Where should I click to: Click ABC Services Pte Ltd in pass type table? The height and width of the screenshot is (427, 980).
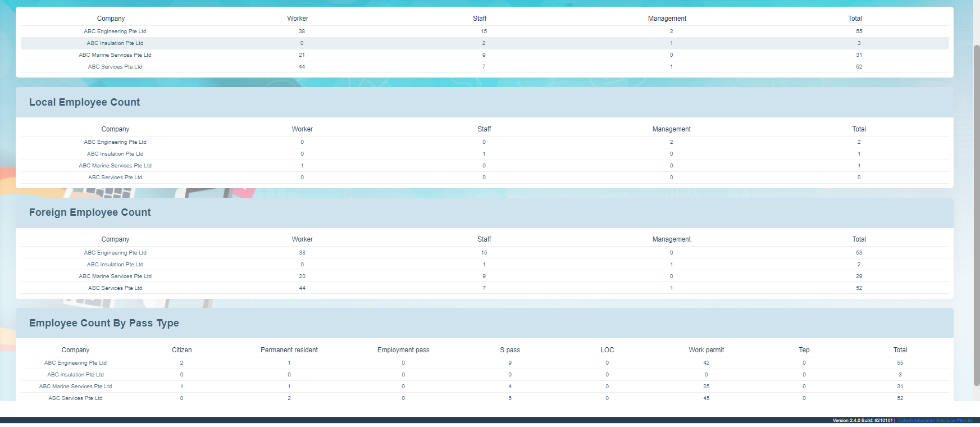[x=75, y=398]
